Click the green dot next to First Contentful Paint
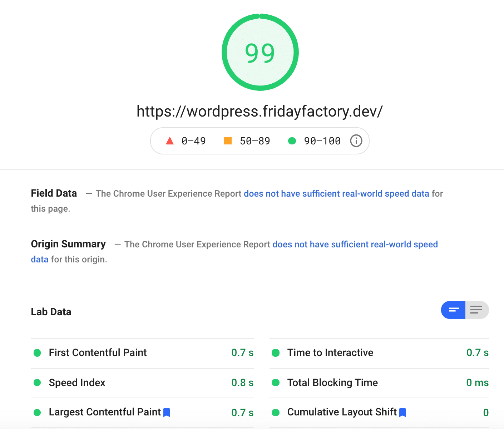Image resolution: width=504 pixels, height=429 pixels. coord(38,353)
